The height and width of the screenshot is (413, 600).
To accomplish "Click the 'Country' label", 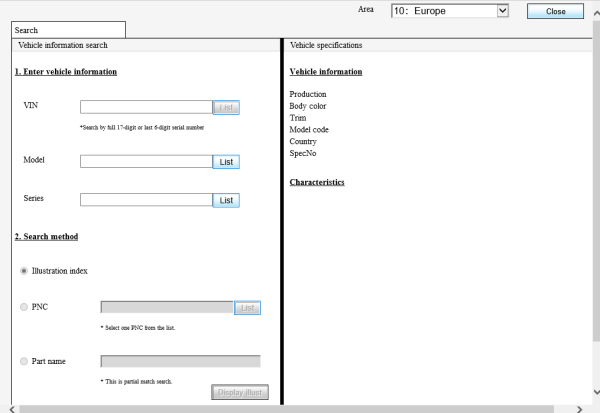I will tap(303, 142).
